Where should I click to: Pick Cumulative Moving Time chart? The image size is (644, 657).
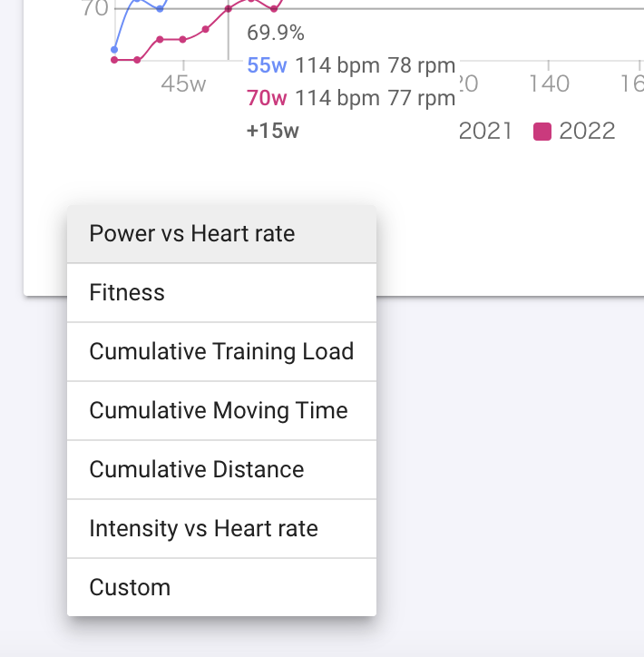point(219,411)
